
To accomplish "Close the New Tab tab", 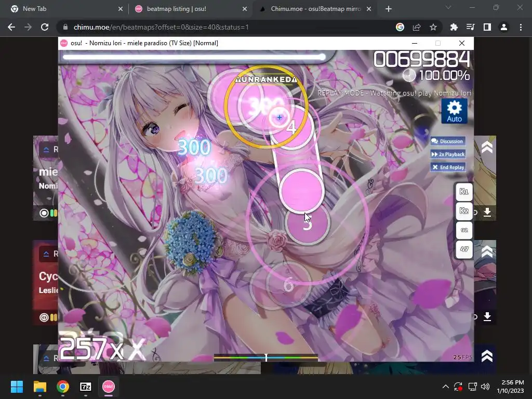I will coord(121,9).
